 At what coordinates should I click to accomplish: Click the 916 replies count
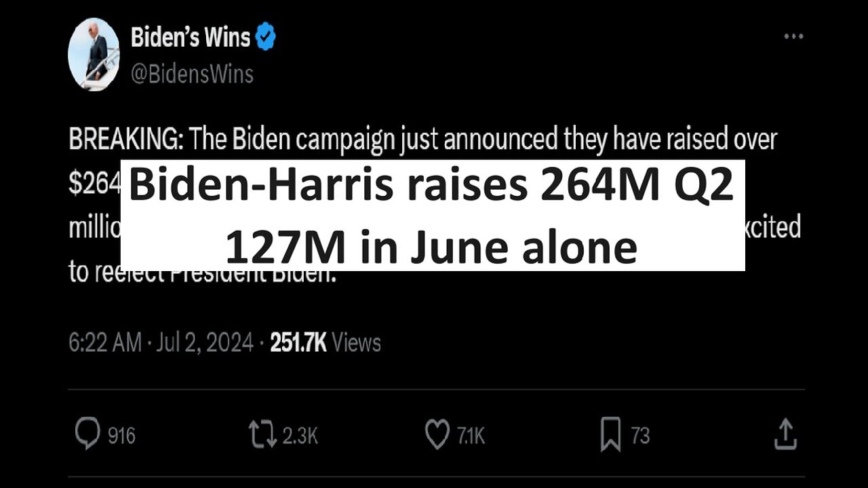coord(122,435)
